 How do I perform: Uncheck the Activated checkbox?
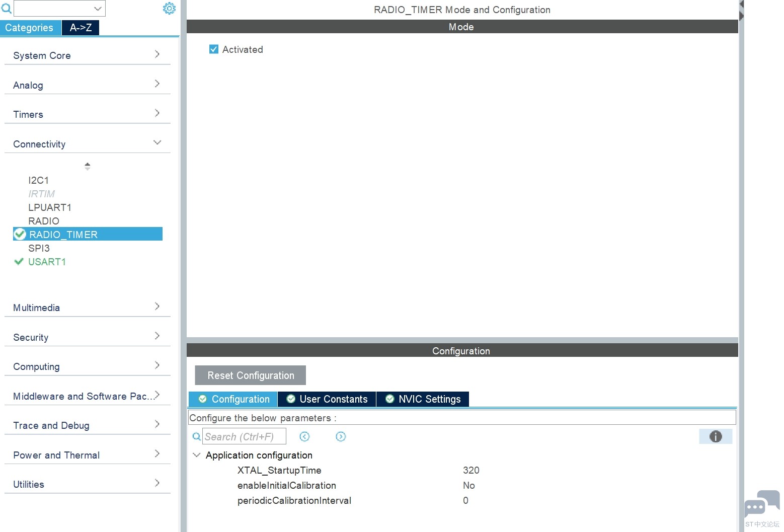coord(214,49)
